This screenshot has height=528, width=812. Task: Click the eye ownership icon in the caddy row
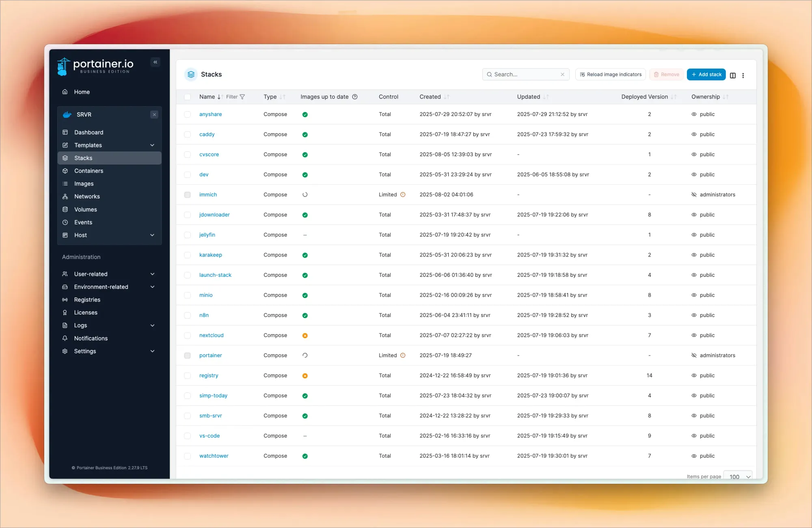click(x=694, y=134)
